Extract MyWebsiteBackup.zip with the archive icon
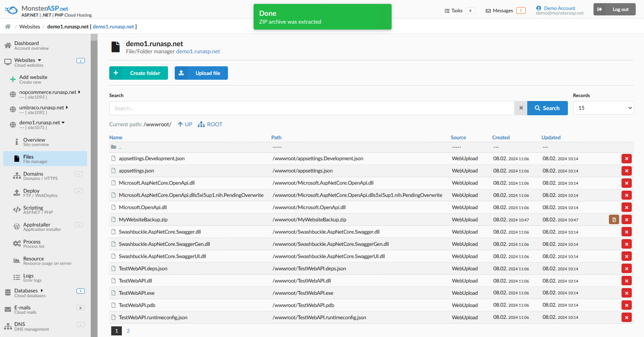This screenshot has height=337, width=644. pos(614,220)
